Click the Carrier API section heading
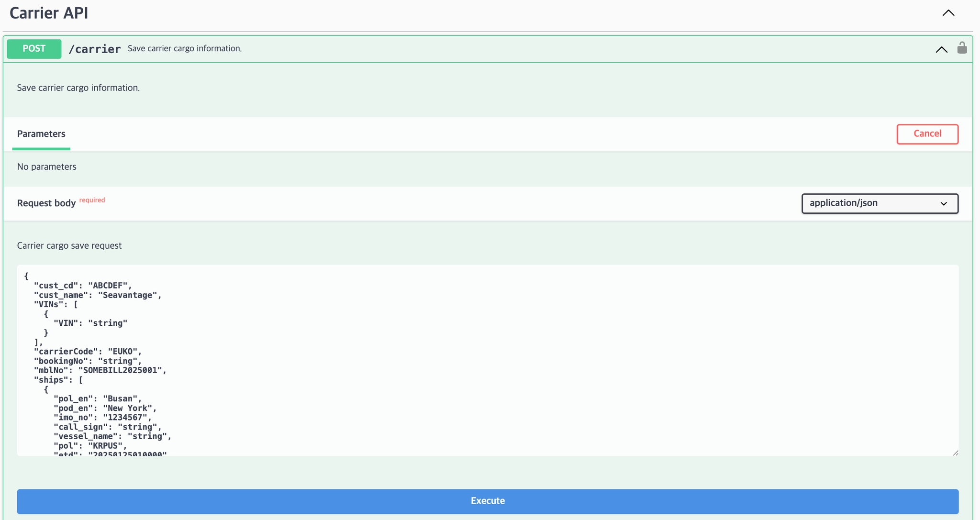Viewport: 980px width, 520px height. tap(49, 13)
